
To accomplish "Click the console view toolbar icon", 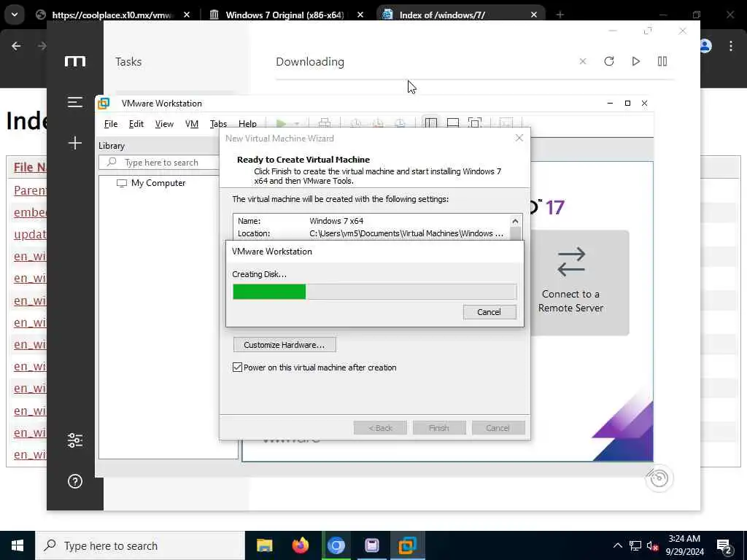I will pyautogui.click(x=506, y=123).
